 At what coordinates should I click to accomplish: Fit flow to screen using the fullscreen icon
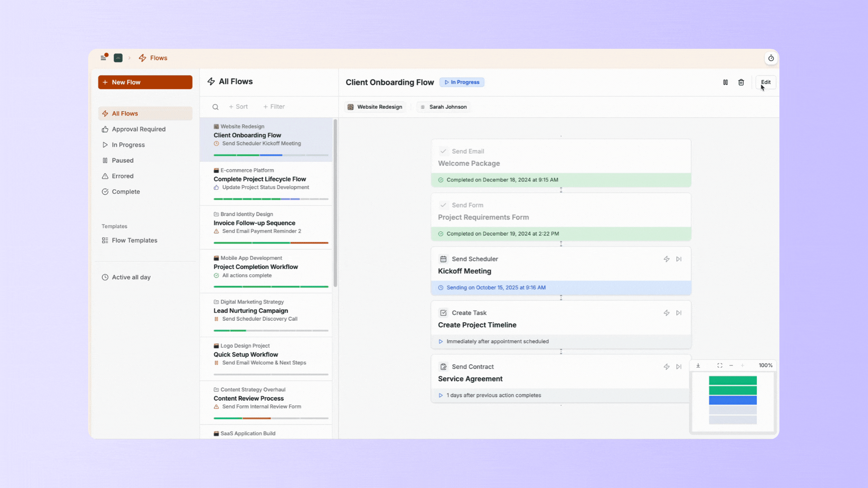pyautogui.click(x=720, y=366)
